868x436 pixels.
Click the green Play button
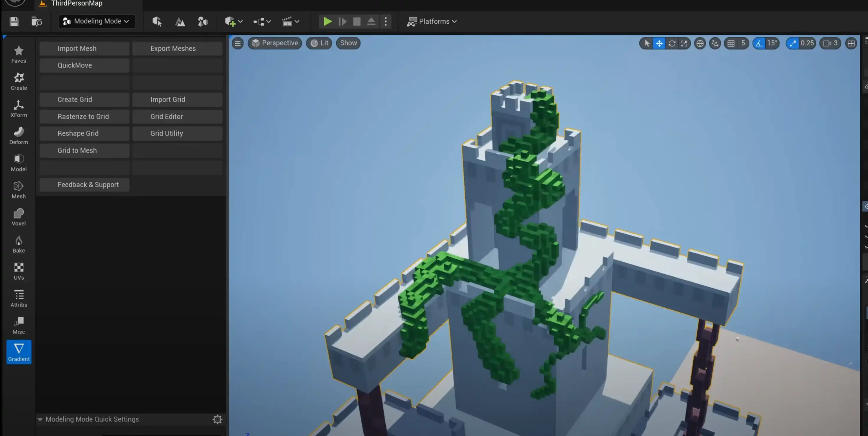pos(327,22)
